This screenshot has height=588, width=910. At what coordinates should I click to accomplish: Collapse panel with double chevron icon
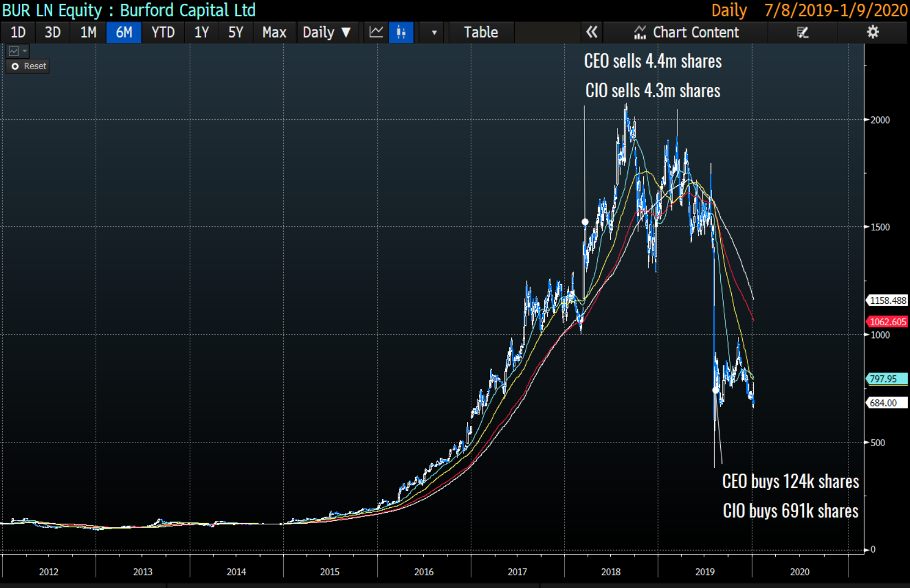(x=592, y=32)
